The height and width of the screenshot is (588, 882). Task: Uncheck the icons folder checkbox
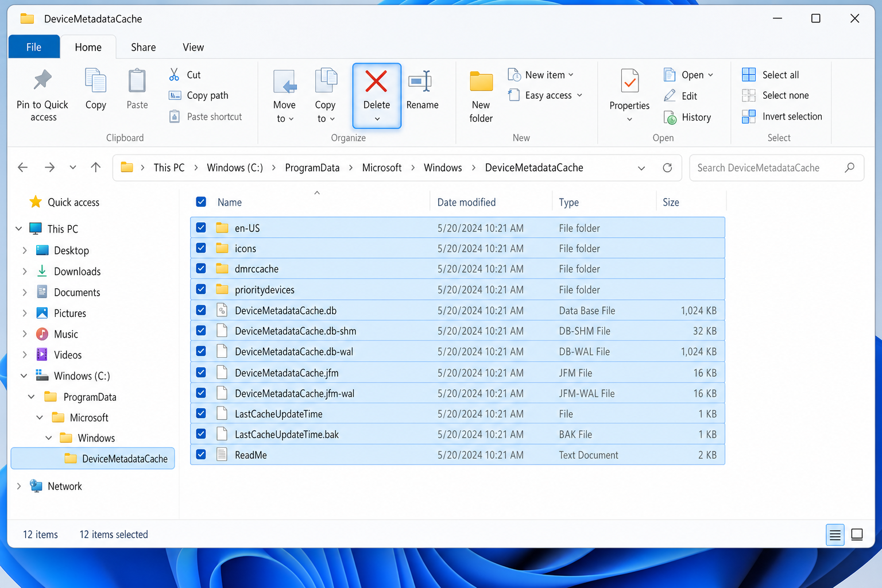201,248
